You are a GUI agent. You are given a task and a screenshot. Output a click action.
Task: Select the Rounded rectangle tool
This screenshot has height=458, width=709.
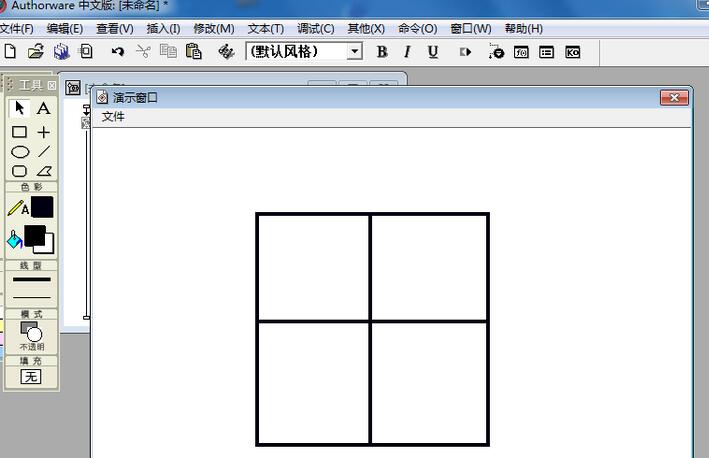(19, 171)
